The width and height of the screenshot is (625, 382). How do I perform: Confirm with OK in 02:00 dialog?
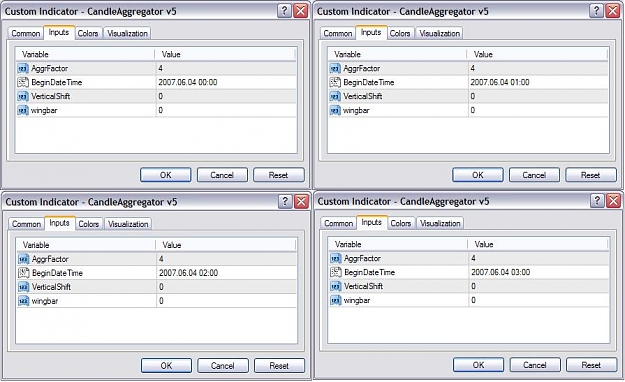coord(167,366)
